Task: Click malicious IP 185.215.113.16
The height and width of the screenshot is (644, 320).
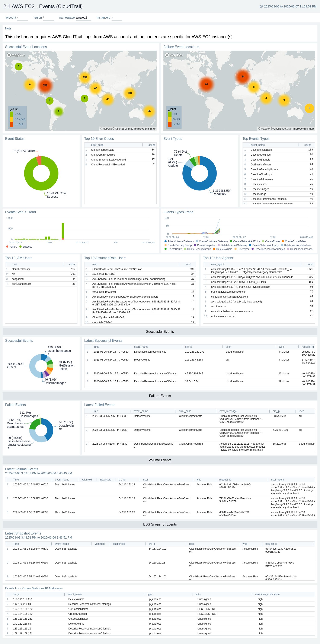Action: pyautogui.click(x=22, y=629)
